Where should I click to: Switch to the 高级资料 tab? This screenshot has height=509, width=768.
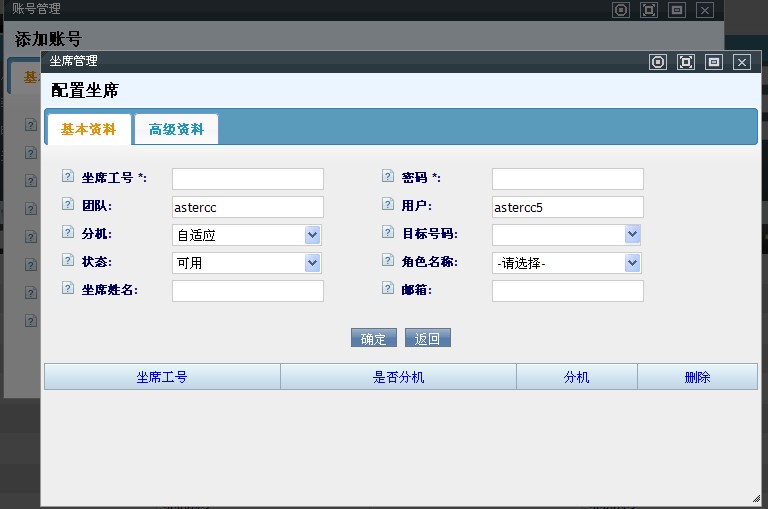click(x=176, y=130)
